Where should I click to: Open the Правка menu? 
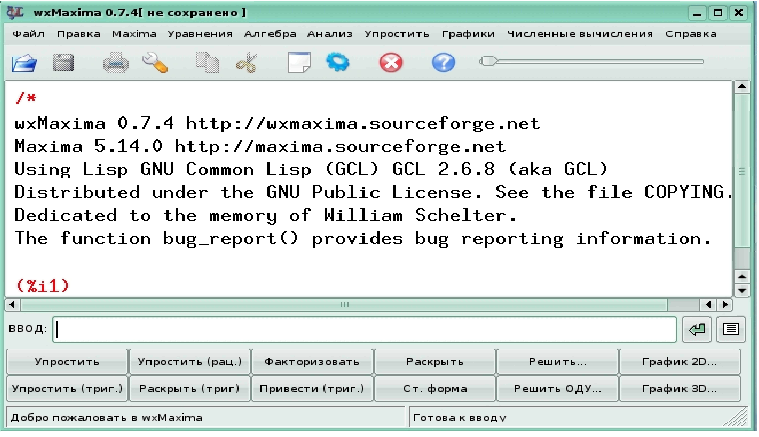click(x=79, y=34)
